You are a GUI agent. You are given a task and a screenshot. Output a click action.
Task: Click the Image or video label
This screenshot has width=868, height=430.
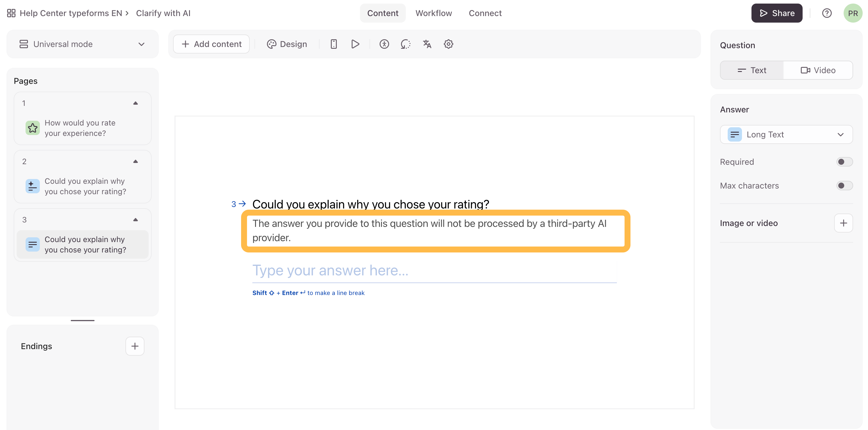749,223
